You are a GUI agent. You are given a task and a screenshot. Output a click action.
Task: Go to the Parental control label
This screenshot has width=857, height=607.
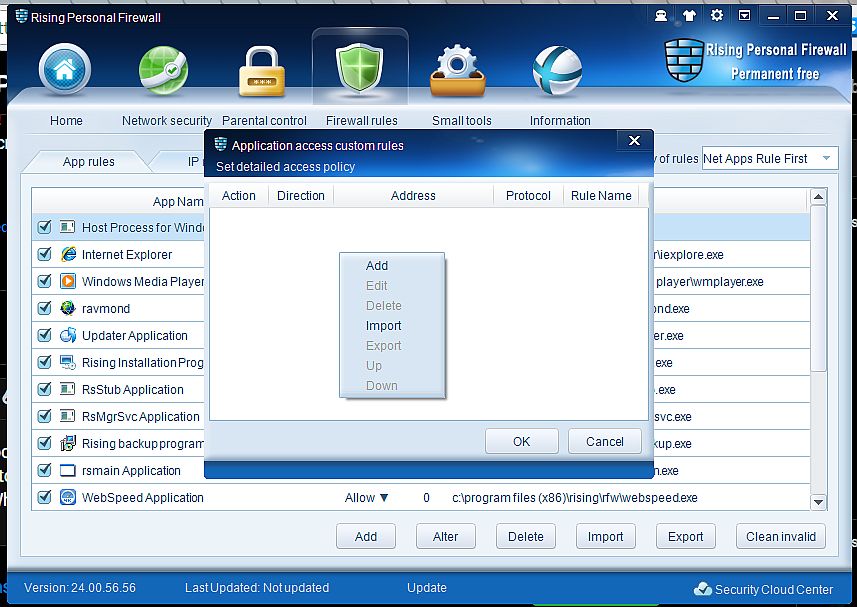pos(264,121)
